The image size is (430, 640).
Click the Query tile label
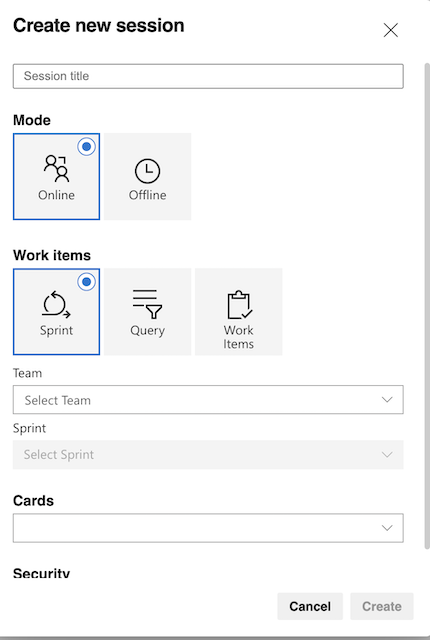click(147, 331)
